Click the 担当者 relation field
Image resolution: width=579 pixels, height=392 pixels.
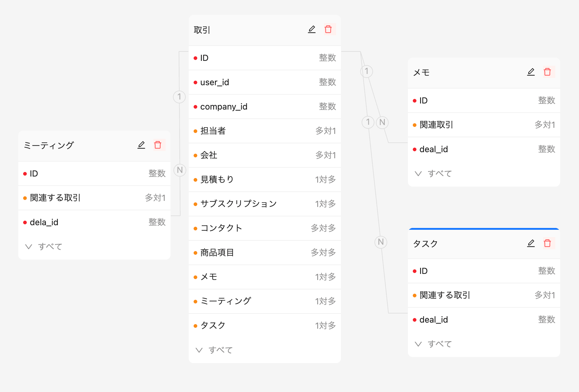pos(265,131)
